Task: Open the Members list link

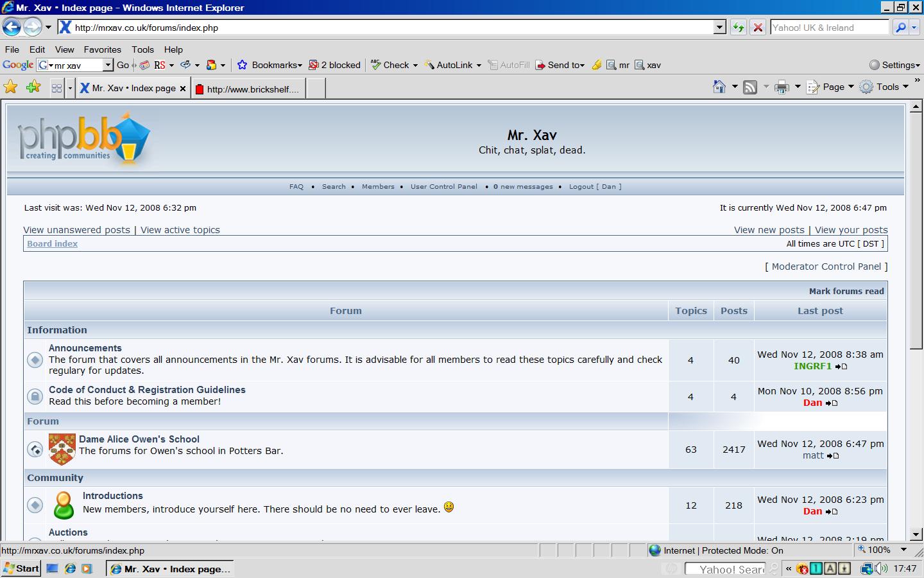Action: 378,187
